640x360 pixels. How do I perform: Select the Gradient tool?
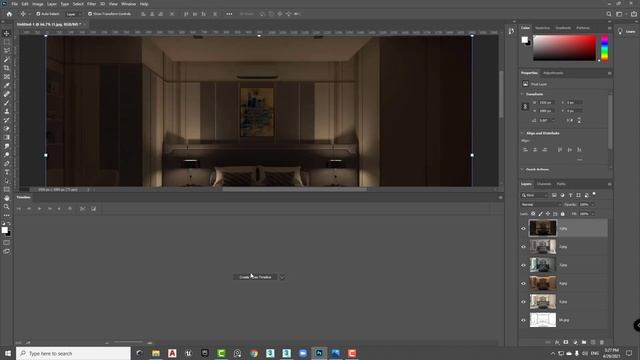point(7,137)
